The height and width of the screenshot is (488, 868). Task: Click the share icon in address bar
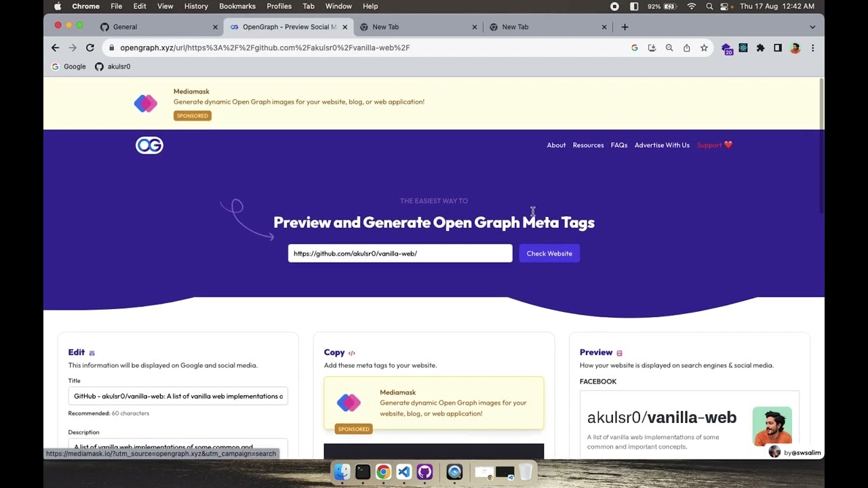click(687, 47)
